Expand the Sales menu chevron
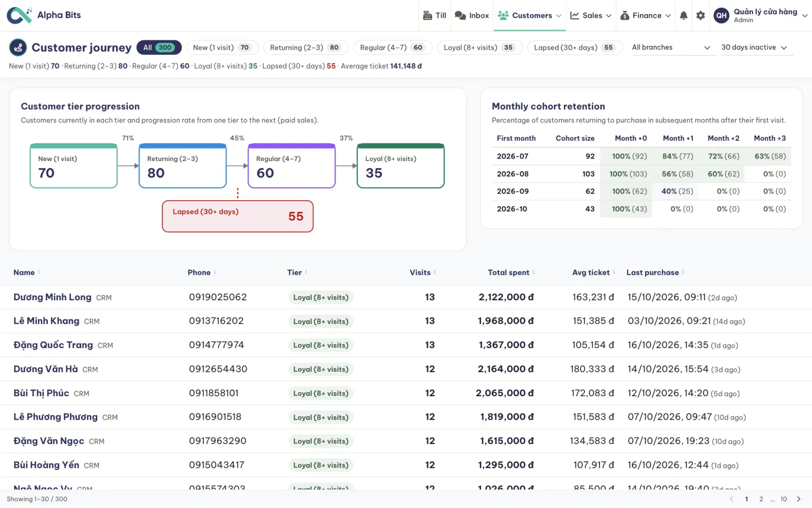The image size is (812, 508). 609,16
